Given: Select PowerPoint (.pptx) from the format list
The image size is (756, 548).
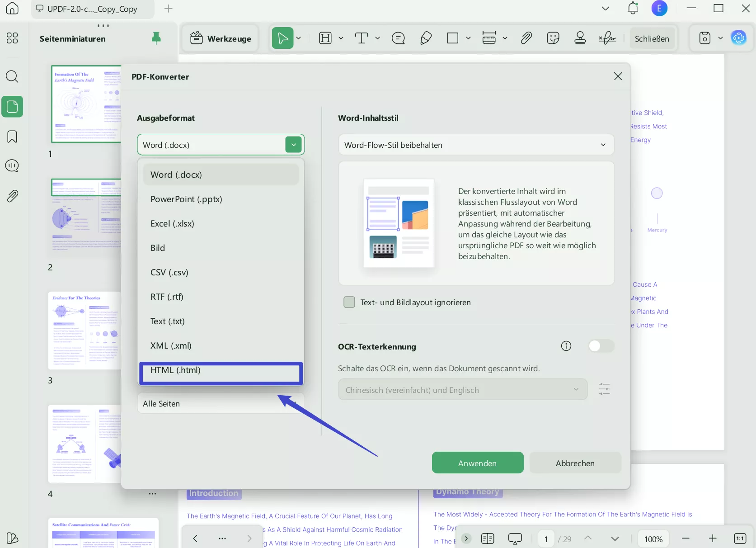Looking at the screenshot, I should (186, 199).
